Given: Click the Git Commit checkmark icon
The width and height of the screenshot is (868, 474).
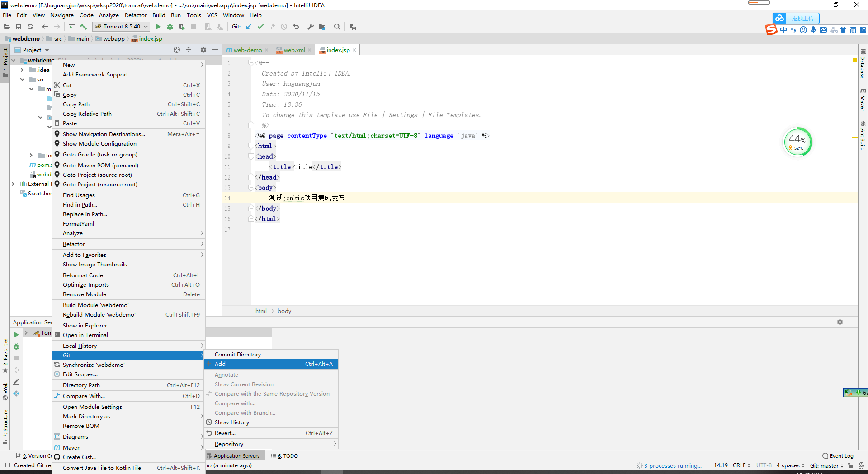Looking at the screenshot, I should [260, 27].
